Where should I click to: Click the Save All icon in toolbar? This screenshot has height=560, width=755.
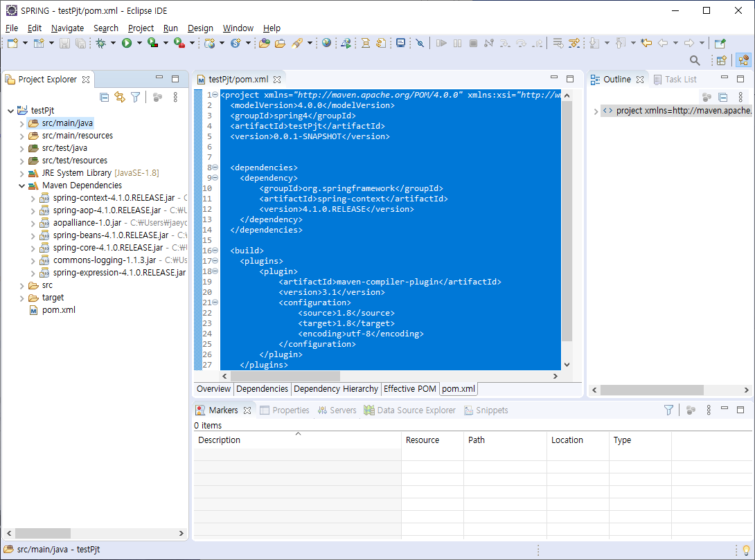(81, 44)
